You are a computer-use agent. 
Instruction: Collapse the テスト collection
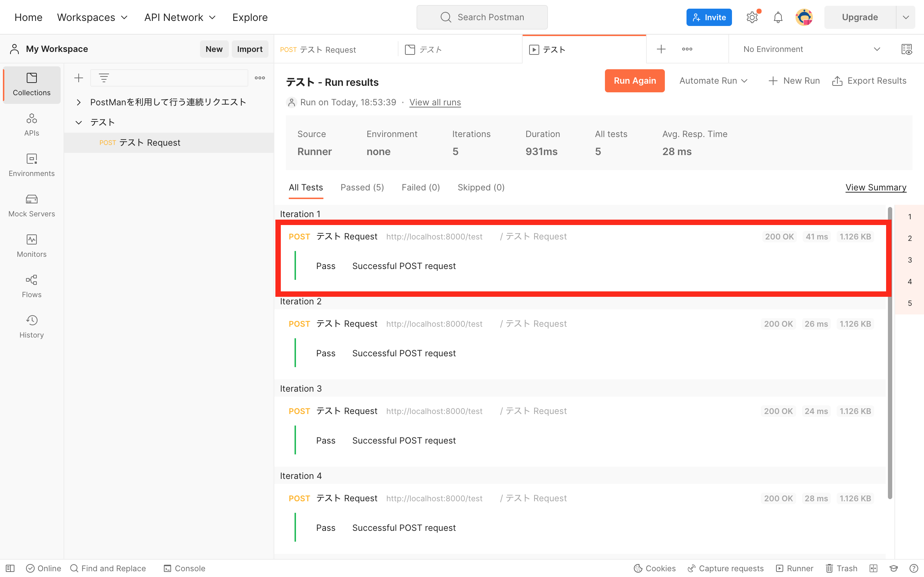click(x=79, y=122)
